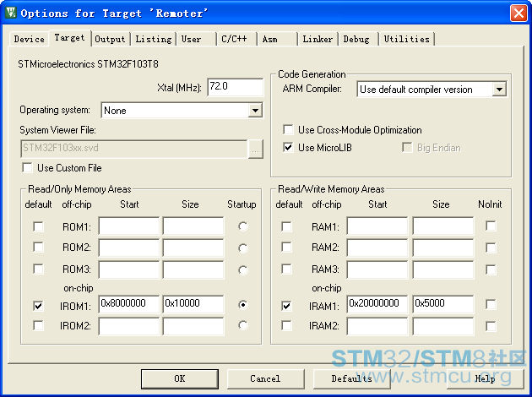
Task: Click the IROM2 Start field
Action: pyautogui.click(x=129, y=326)
